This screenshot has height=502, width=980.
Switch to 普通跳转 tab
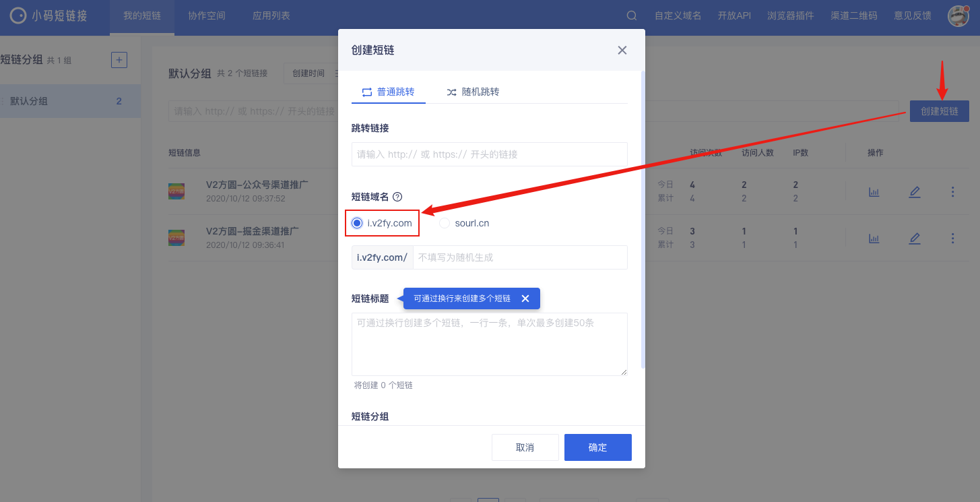coord(388,92)
